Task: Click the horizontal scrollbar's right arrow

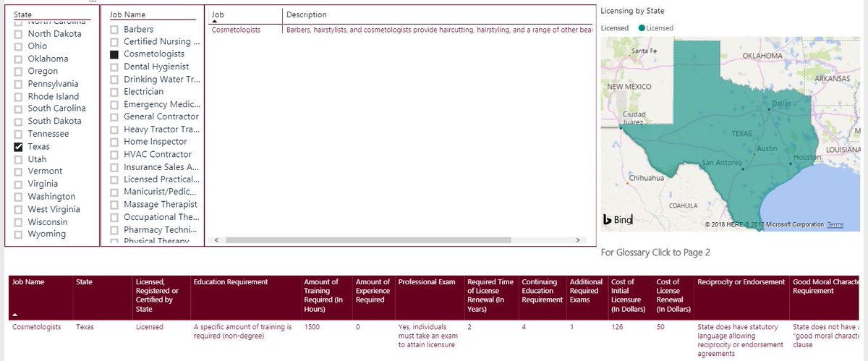Action: pyautogui.click(x=577, y=239)
